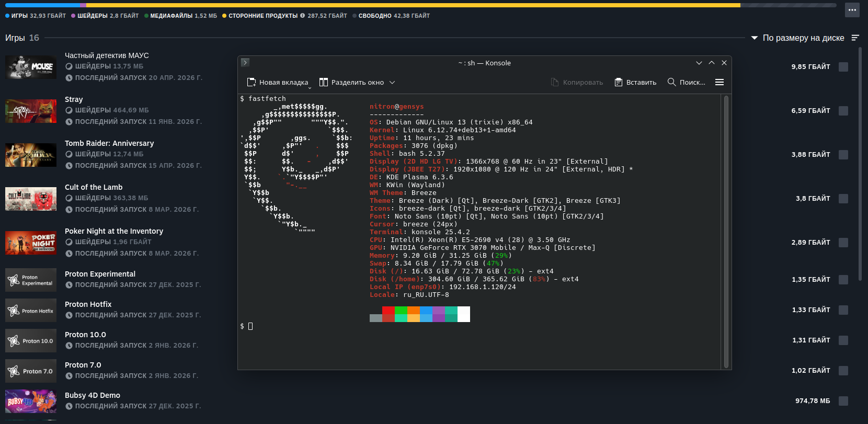The width and height of the screenshot is (868, 424).
Task: Click the Копировать copy button in Konsole
Action: click(x=577, y=82)
